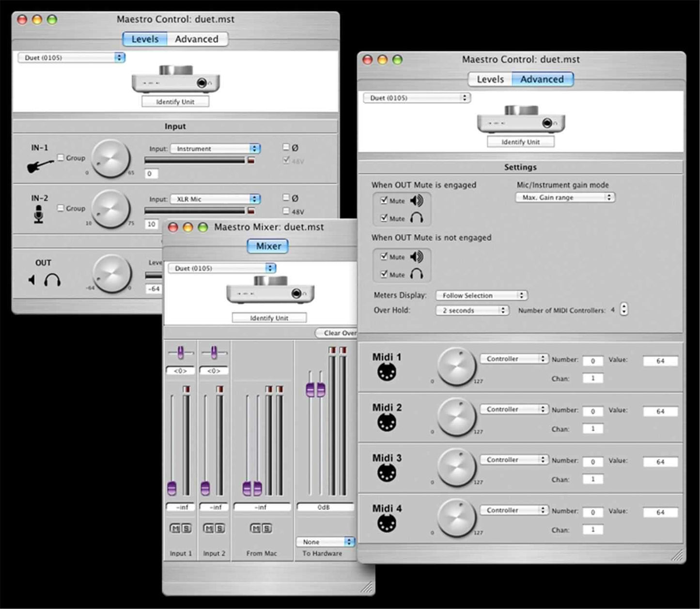Solo Input 2 with its S button
700x609 pixels.
[x=218, y=528]
